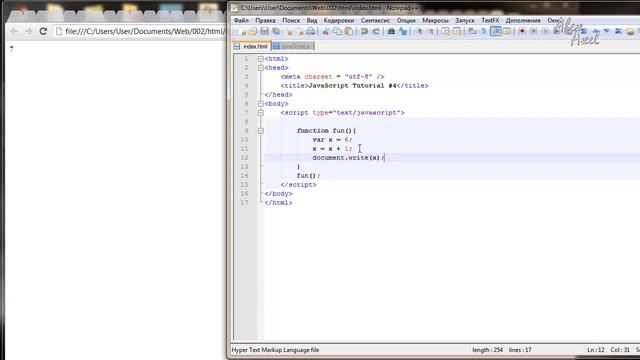The image size is (640, 360).
Task: Open the TextFX menu
Action: [x=490, y=20]
